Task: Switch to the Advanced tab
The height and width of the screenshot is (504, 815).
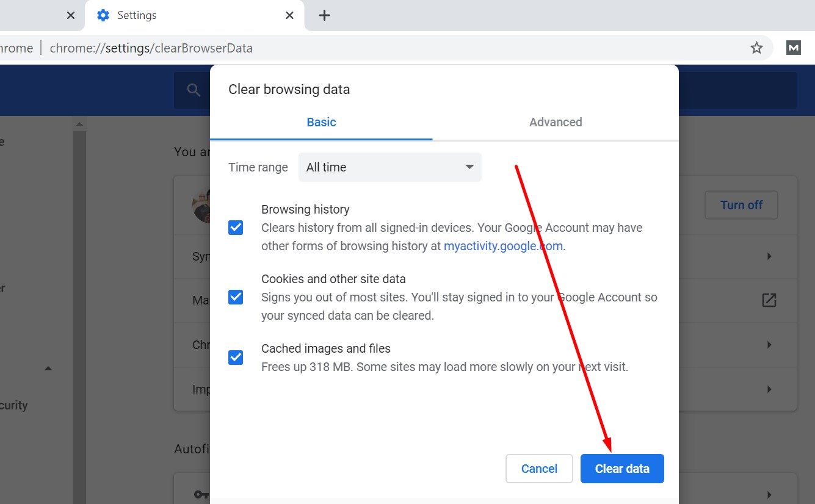Action: [x=555, y=122]
